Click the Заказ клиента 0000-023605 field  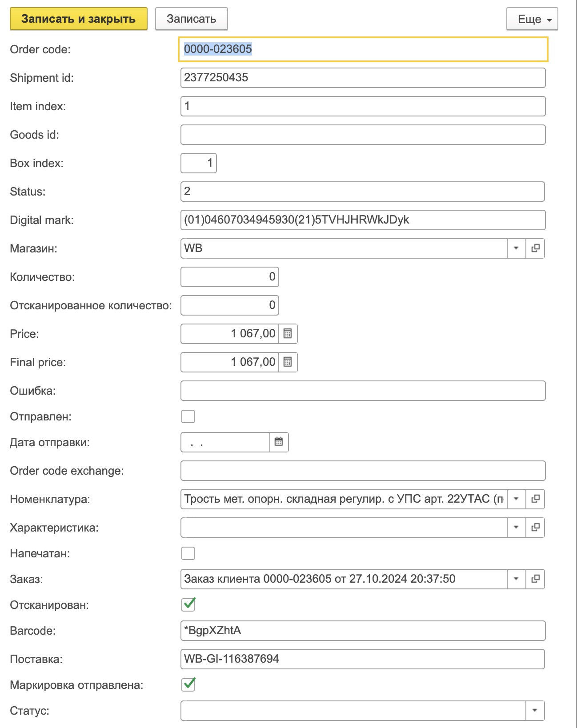click(344, 579)
